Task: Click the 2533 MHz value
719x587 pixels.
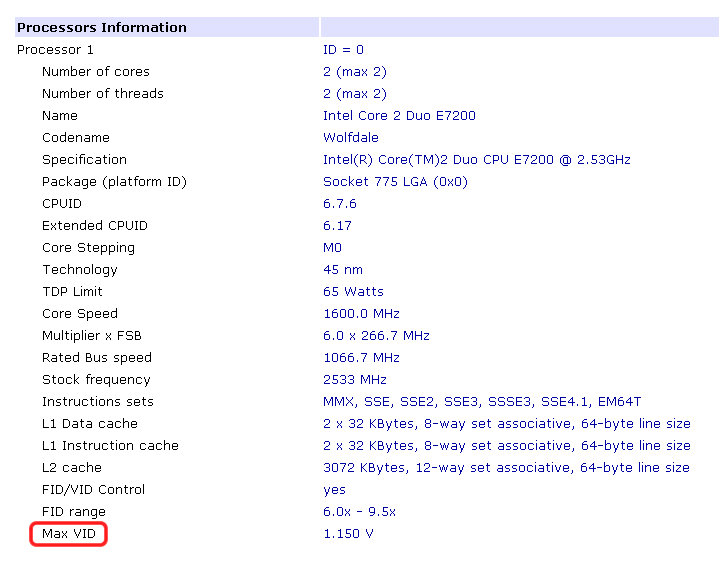Action: point(355,380)
